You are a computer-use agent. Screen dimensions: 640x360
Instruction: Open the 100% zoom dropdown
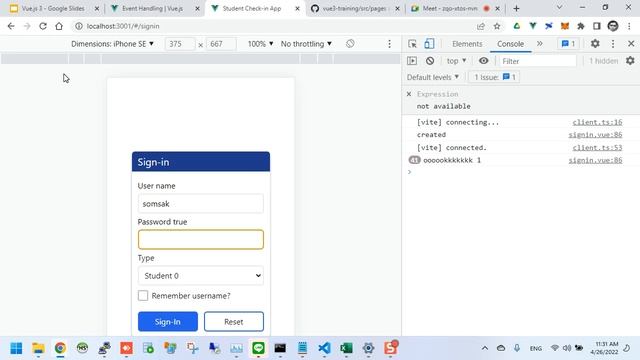pyautogui.click(x=260, y=44)
